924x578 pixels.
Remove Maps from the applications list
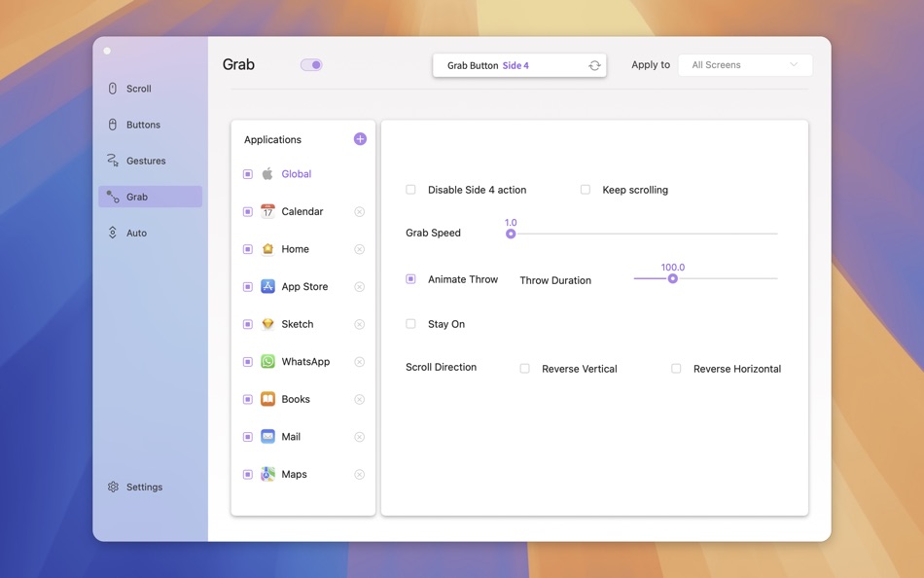pyautogui.click(x=360, y=474)
